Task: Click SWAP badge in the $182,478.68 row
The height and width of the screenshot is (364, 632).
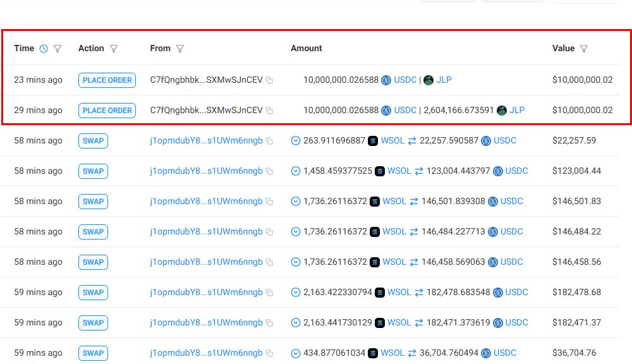Action: point(93,292)
